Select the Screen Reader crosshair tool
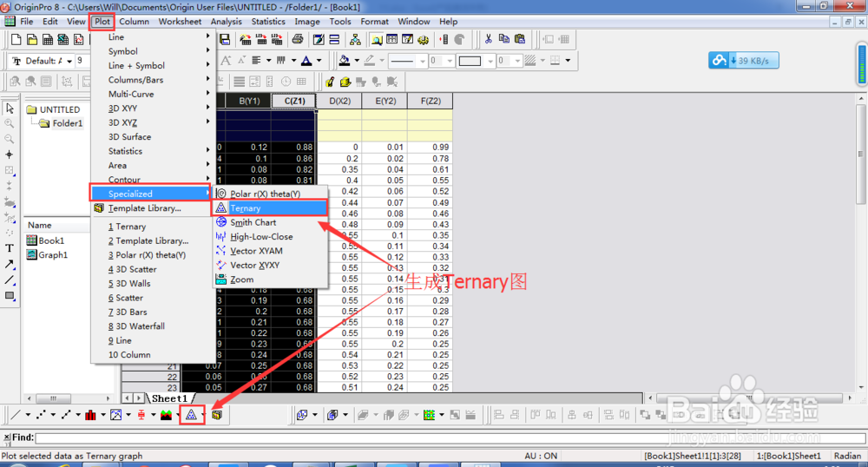 coord(10,155)
